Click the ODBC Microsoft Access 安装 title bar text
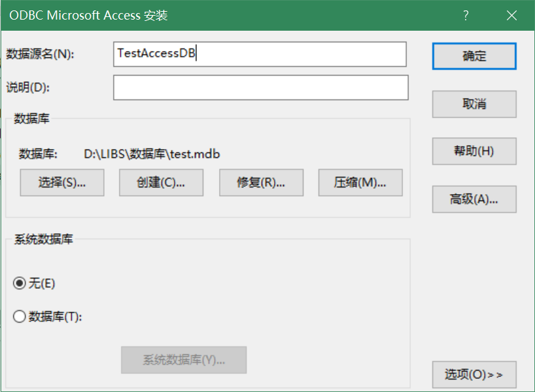This screenshot has width=535, height=392. tap(88, 16)
